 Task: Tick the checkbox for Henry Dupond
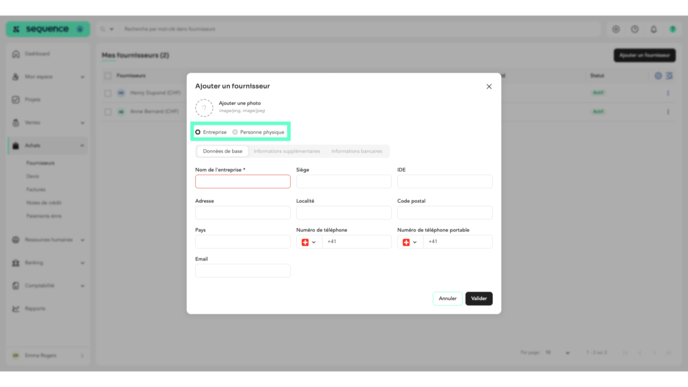pyautogui.click(x=108, y=93)
